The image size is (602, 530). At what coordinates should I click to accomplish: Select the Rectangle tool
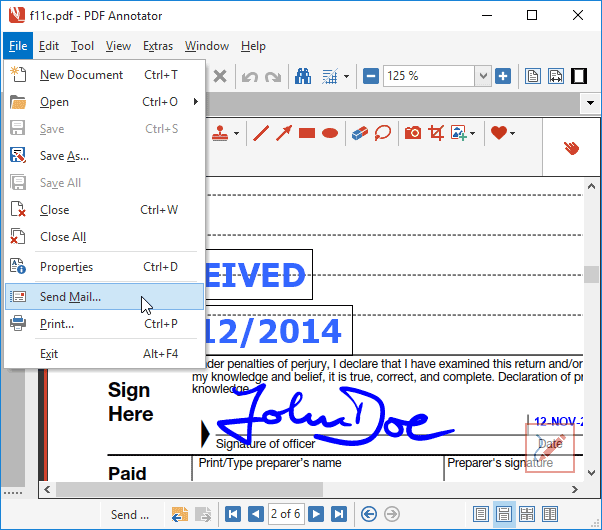pyautogui.click(x=307, y=133)
